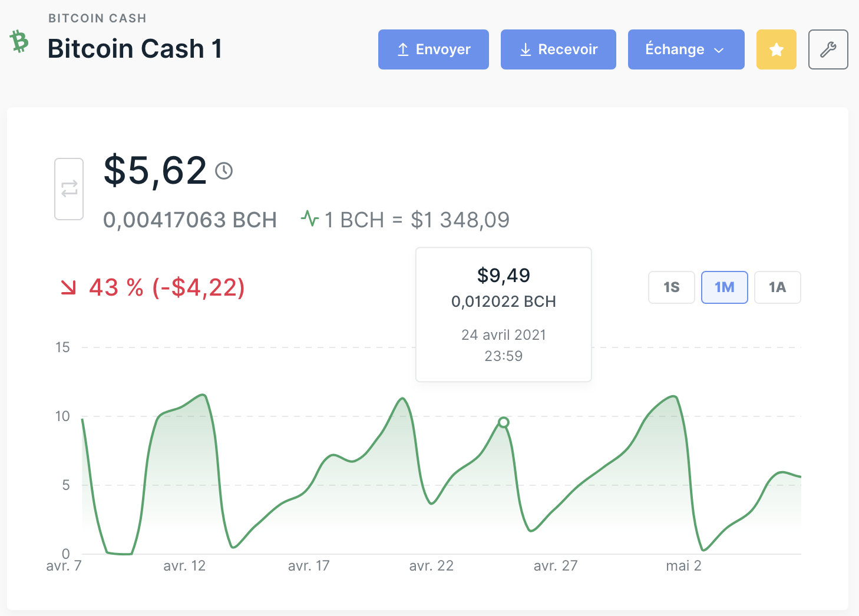Click the Bitcoin Cash 1 account title
The width and height of the screenshot is (859, 616).
135,48
